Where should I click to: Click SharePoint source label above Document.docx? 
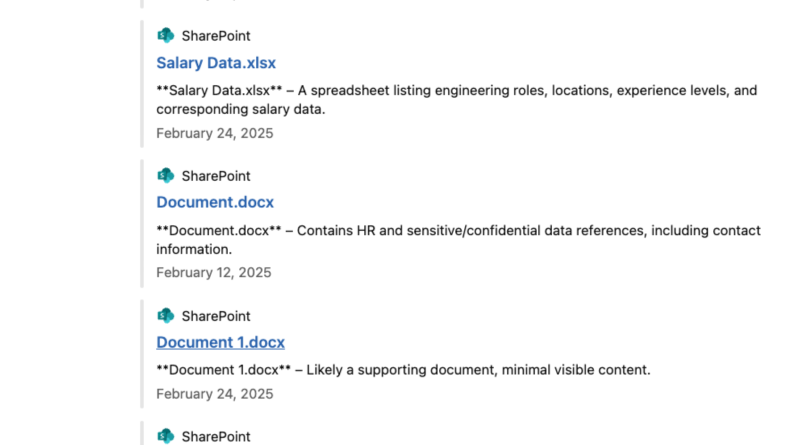point(216,176)
